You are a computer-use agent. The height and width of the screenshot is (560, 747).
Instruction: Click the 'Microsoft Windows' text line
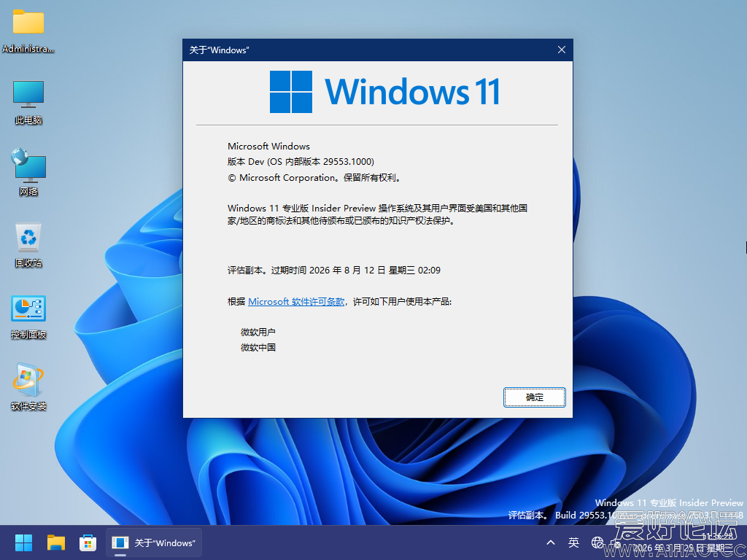(268, 146)
